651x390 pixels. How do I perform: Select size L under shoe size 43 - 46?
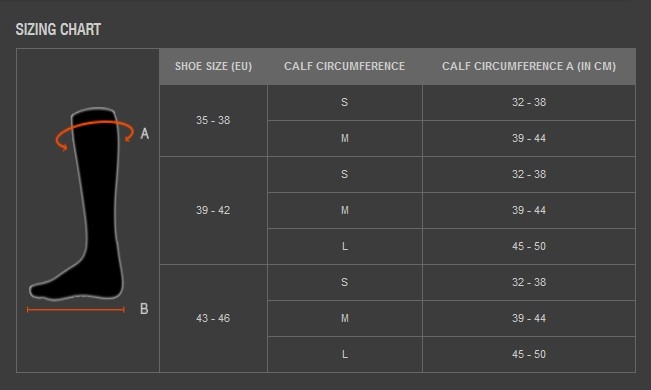tap(345, 354)
